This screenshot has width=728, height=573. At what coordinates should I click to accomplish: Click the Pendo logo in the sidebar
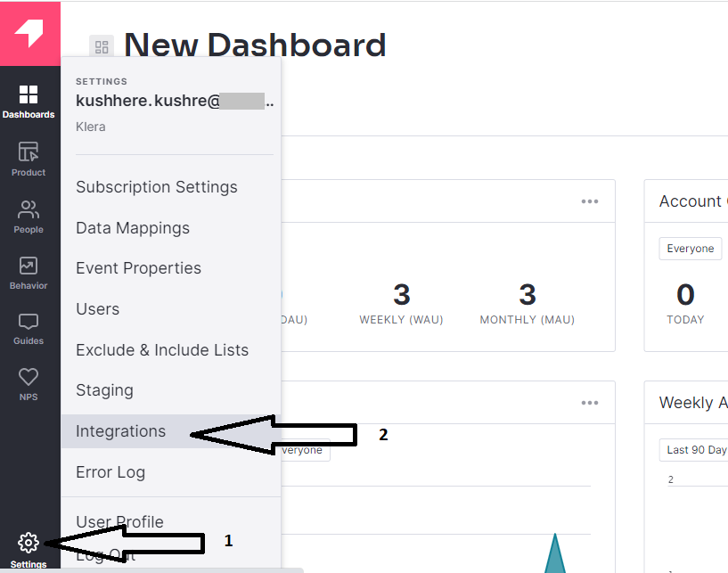tap(29, 33)
